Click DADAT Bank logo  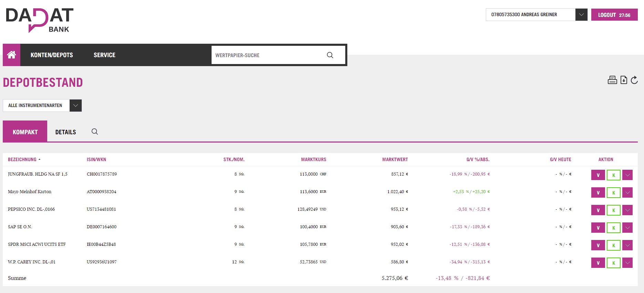pyautogui.click(x=40, y=20)
